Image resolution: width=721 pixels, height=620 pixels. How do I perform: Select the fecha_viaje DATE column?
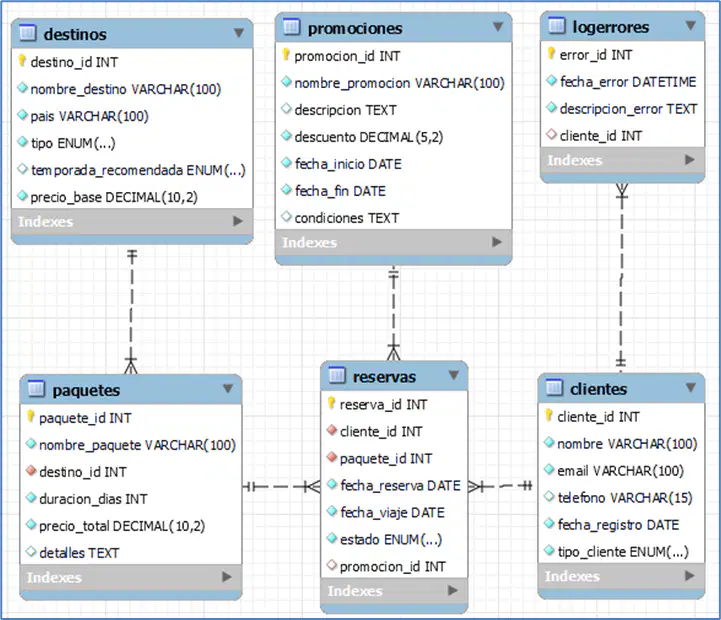tap(394, 512)
